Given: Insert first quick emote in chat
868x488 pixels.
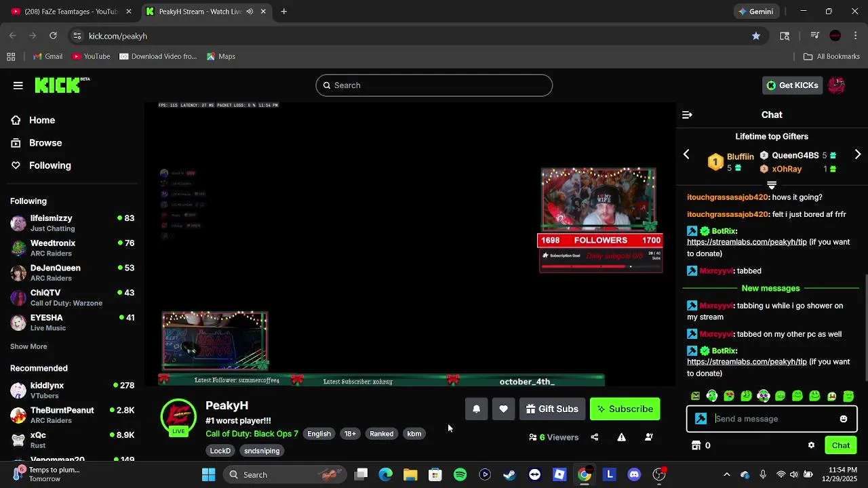Looking at the screenshot, I should point(696,396).
